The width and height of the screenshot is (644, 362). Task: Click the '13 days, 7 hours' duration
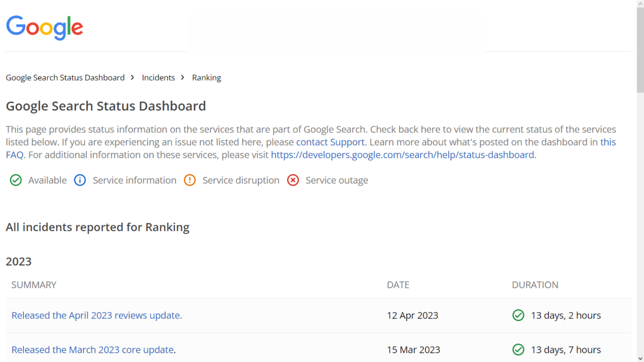tap(566, 350)
